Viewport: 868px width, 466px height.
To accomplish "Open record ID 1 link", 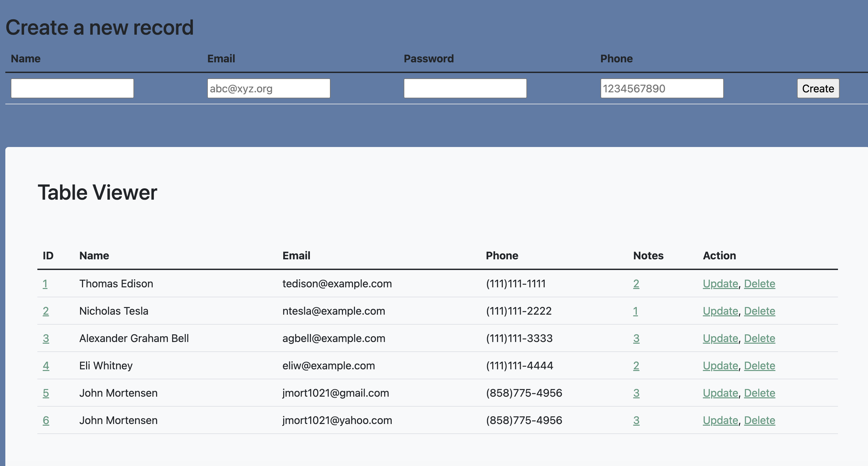I will click(x=45, y=284).
